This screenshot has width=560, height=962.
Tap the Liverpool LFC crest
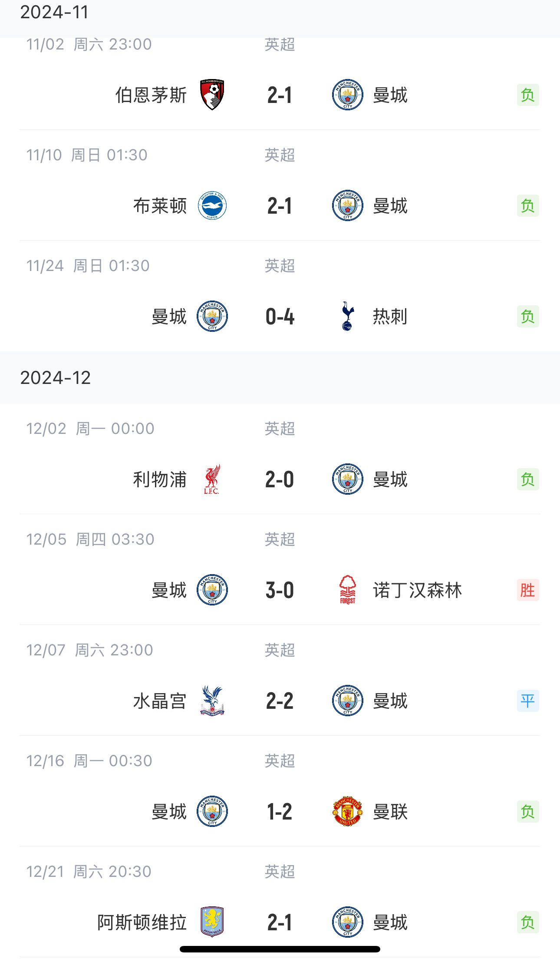(x=212, y=479)
